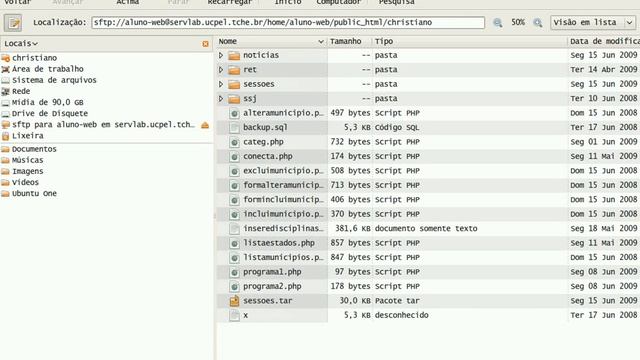640x360 pixels.
Task: Eject the sftp aluno-web mount
Action: pos(205,125)
